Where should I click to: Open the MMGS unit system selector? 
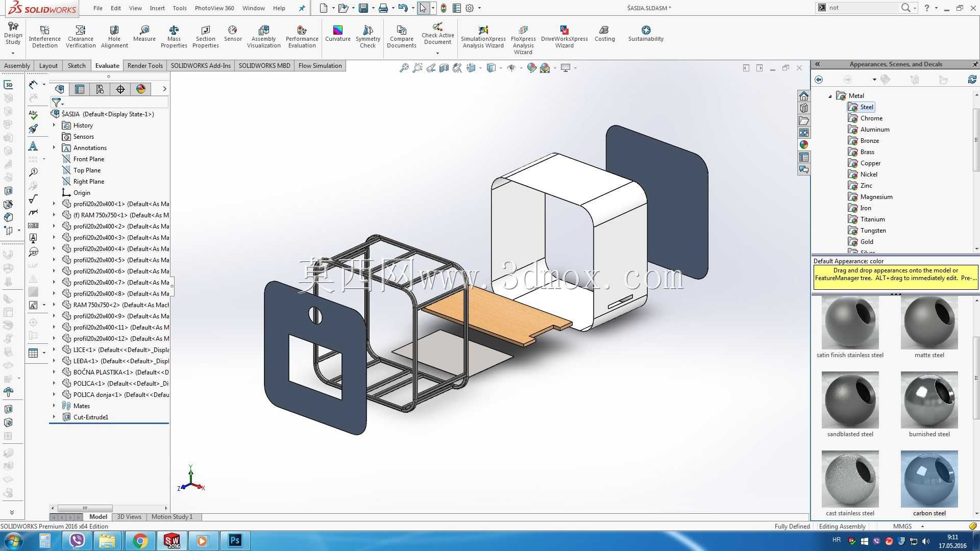(909, 527)
